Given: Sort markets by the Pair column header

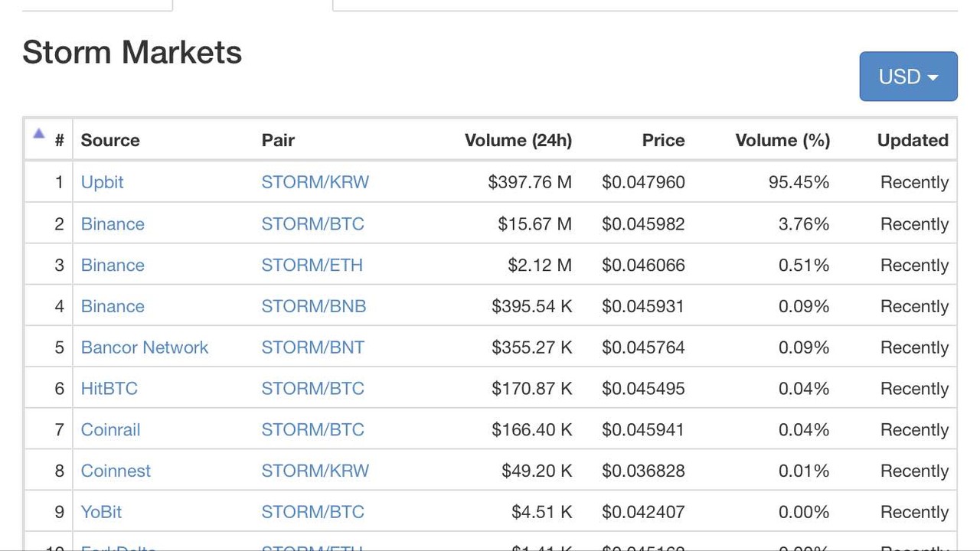Looking at the screenshot, I should pos(278,140).
